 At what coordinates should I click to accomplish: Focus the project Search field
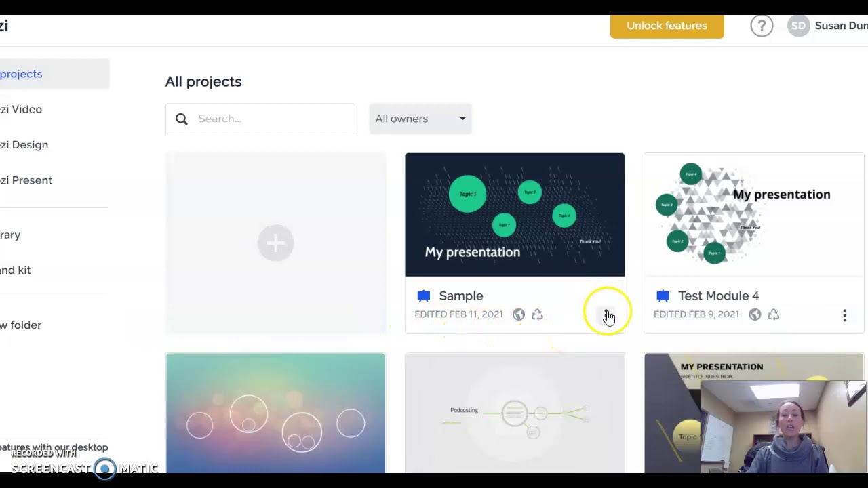click(260, 119)
